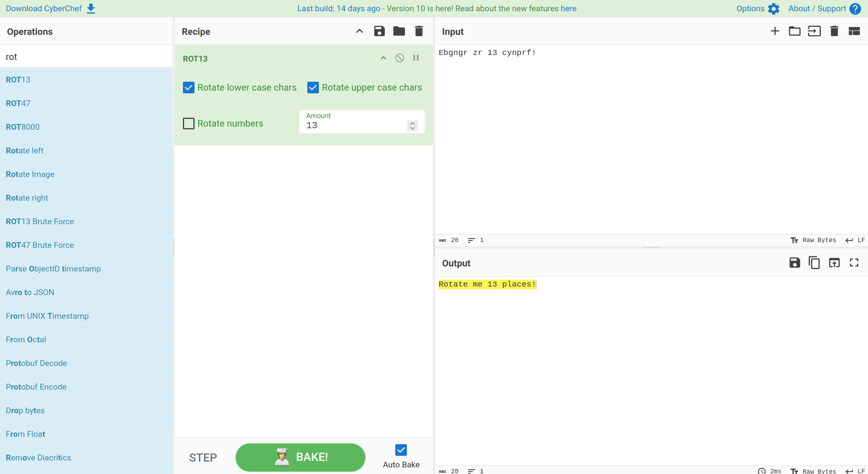Open input end-of-line LF selector
The image size is (868, 474).
pos(855,240)
